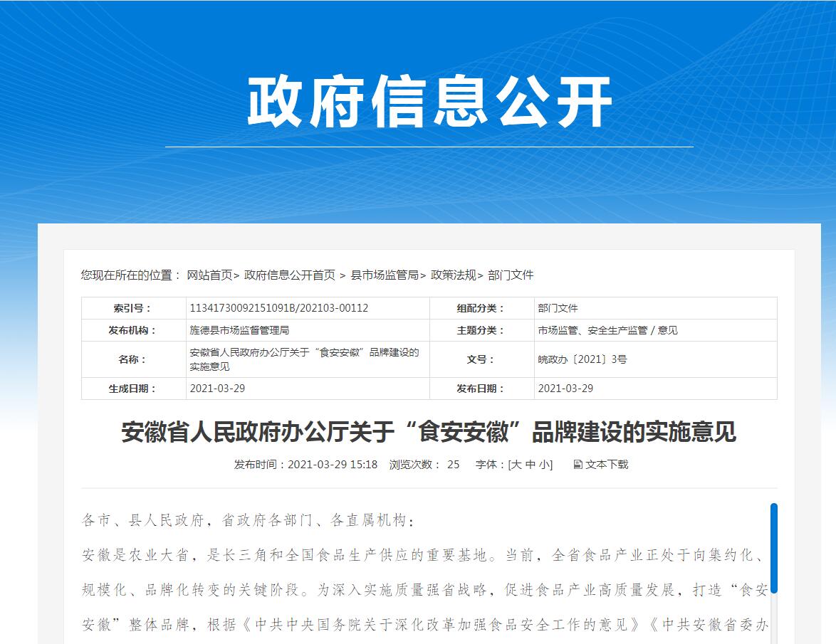Viewport: 836px width, 644px height.
Task: Open 部门文件 breadcrumb link
Action: (x=511, y=275)
